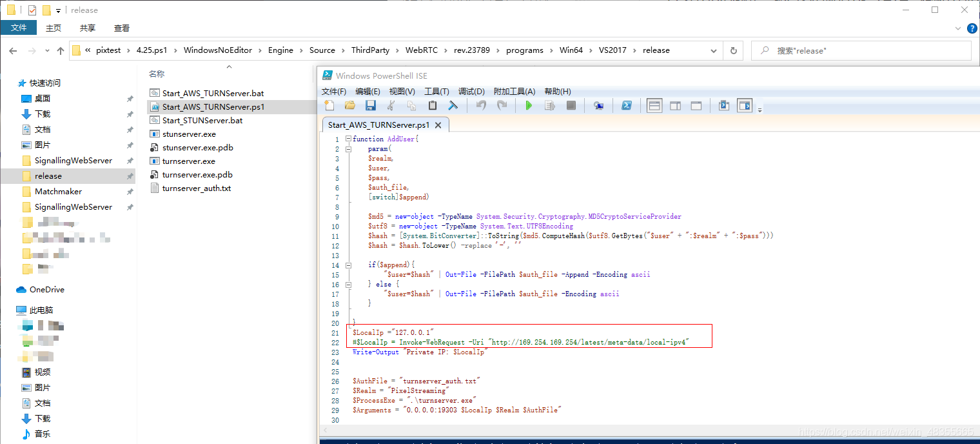Click the Paste clipboard icon in ISE toolbar
Viewport: 980px width, 444px height.
pos(433,105)
